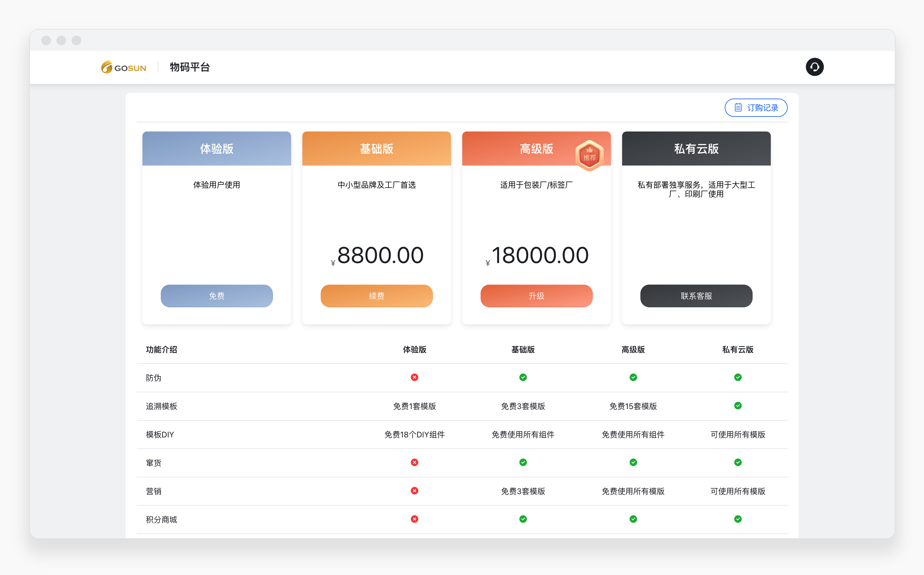Click 积分商城 red cross for 体验版
924x575 pixels.
coord(414,519)
